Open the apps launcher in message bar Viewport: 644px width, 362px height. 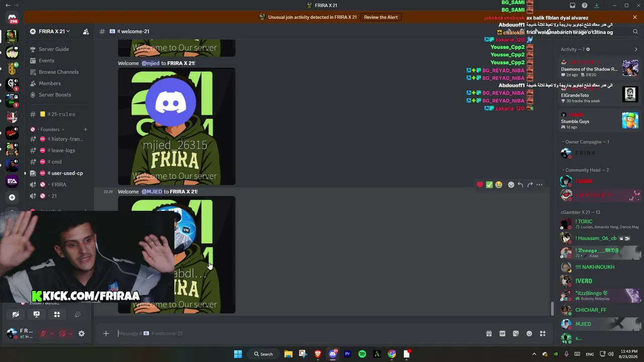pyautogui.click(x=543, y=333)
